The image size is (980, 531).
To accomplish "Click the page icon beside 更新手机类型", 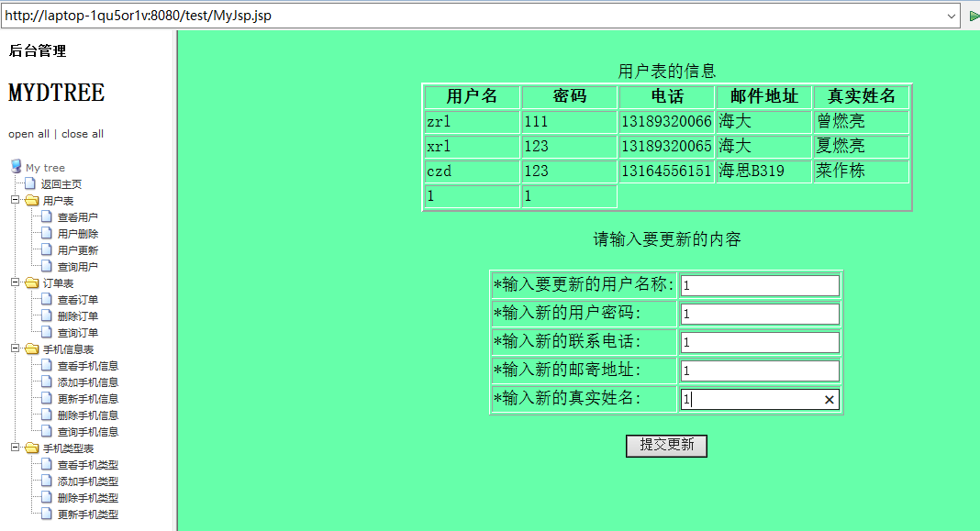I will 46,514.
